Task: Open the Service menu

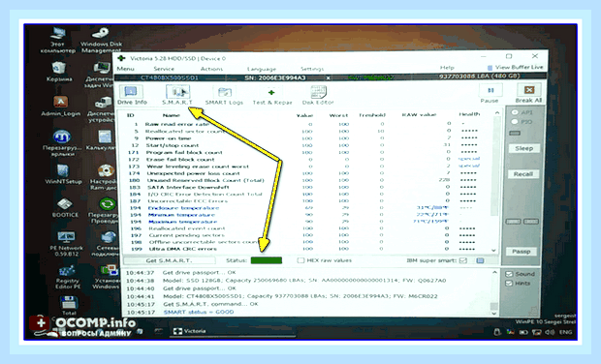Action: pos(164,69)
